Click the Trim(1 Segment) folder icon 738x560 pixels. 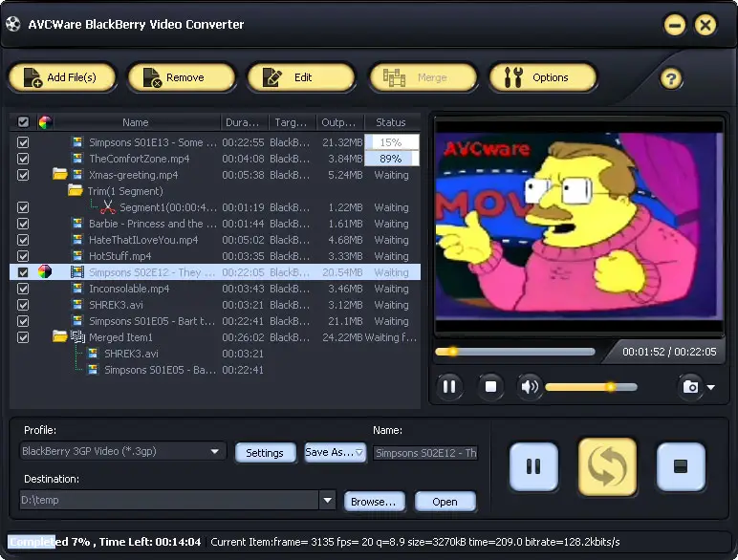(76, 190)
